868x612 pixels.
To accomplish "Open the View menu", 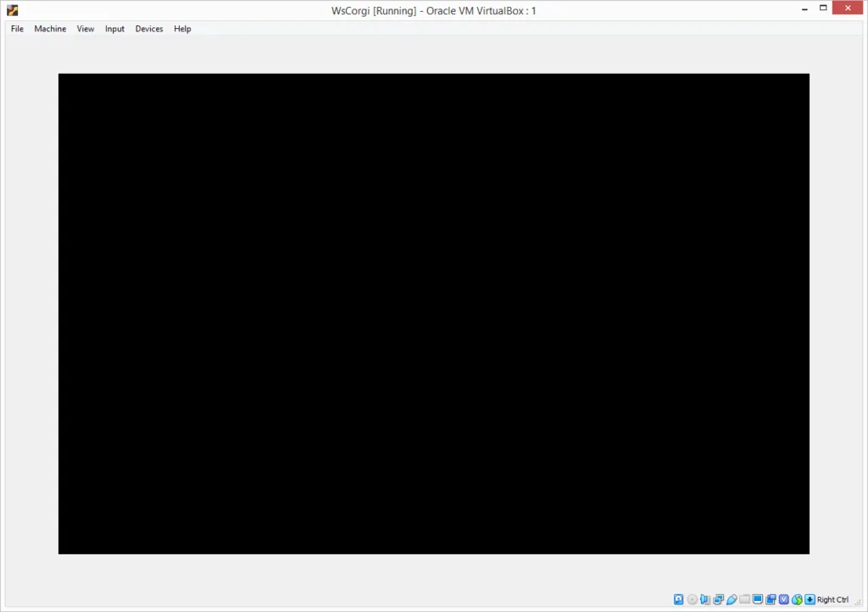I will 86,29.
